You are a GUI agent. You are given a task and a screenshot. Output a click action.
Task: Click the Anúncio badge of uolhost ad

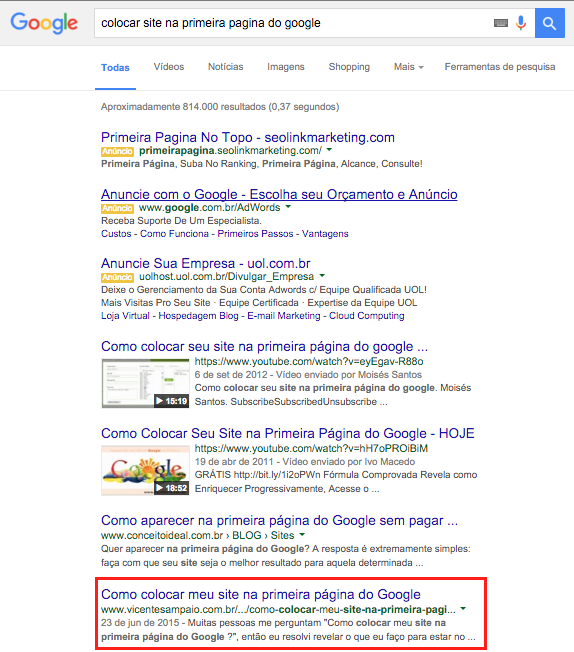[117, 277]
